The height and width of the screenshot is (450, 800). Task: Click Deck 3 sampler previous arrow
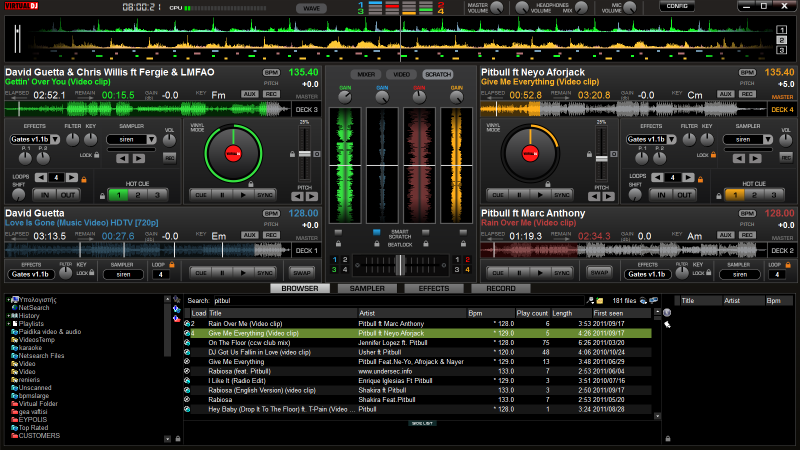point(122,159)
